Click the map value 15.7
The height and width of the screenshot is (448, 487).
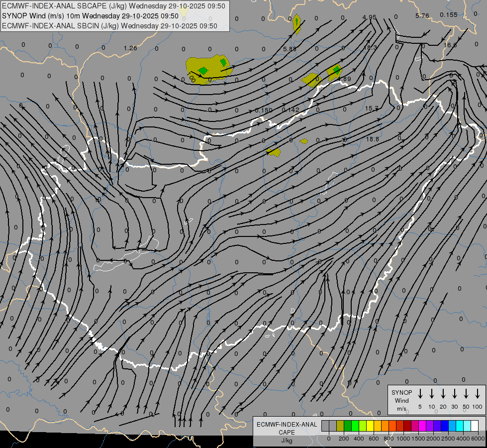pyautogui.click(x=372, y=109)
